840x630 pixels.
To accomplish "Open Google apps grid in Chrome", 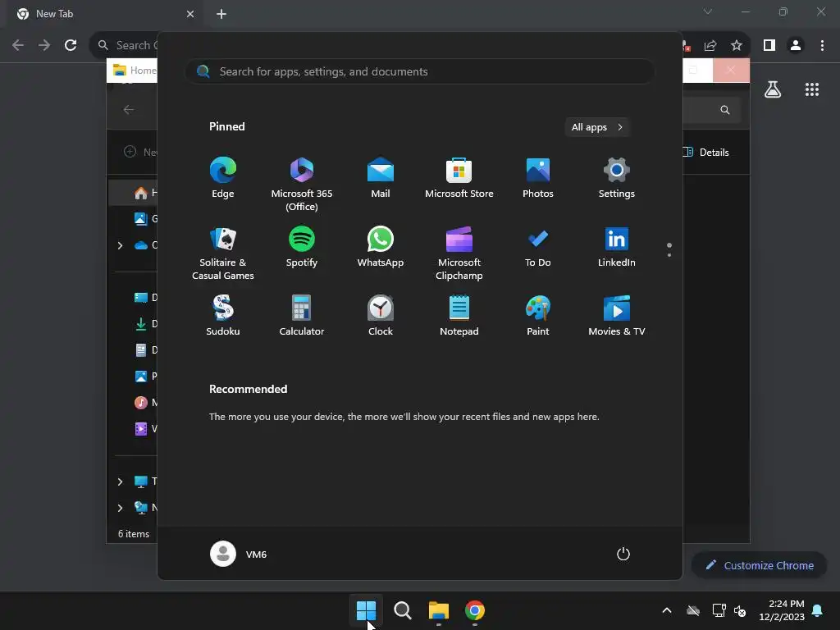I will coord(812,89).
